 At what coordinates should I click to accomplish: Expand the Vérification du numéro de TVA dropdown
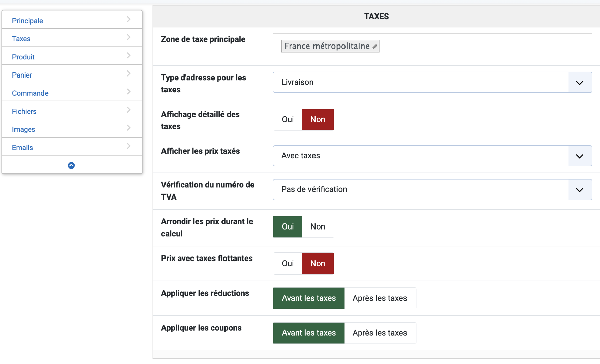pos(432,190)
